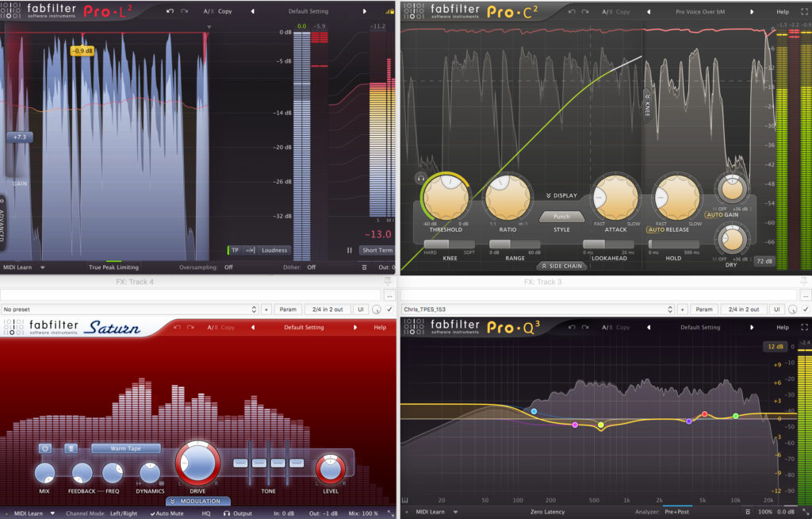This screenshot has width=812, height=519.
Task: Click the Loudness button in Pro-L 2
Action: (274, 251)
